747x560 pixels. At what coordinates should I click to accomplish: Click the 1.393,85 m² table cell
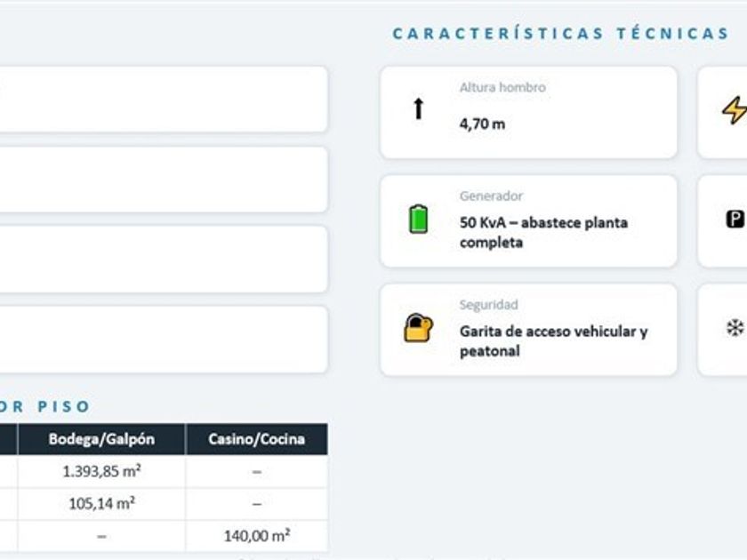[x=101, y=471]
